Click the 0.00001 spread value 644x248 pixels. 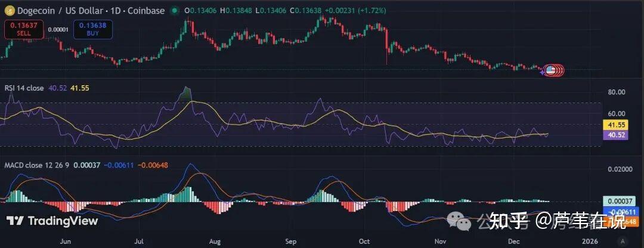pos(58,29)
